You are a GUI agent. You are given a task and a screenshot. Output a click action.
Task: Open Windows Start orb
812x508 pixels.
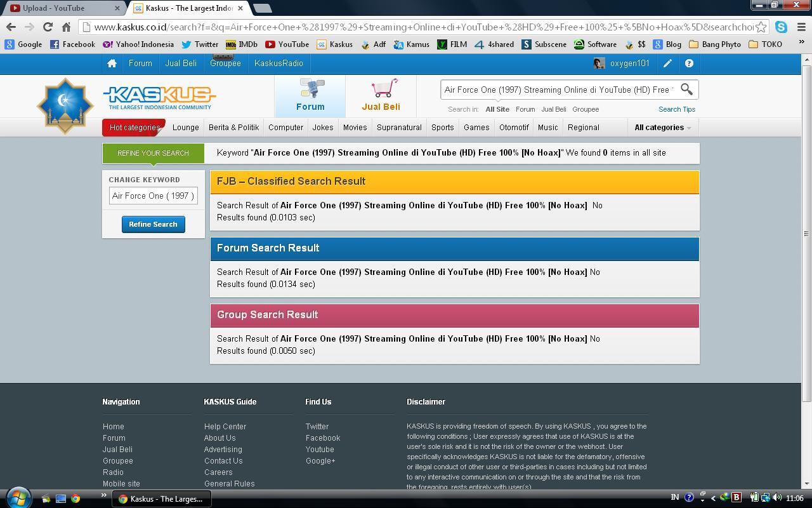tap(18, 498)
